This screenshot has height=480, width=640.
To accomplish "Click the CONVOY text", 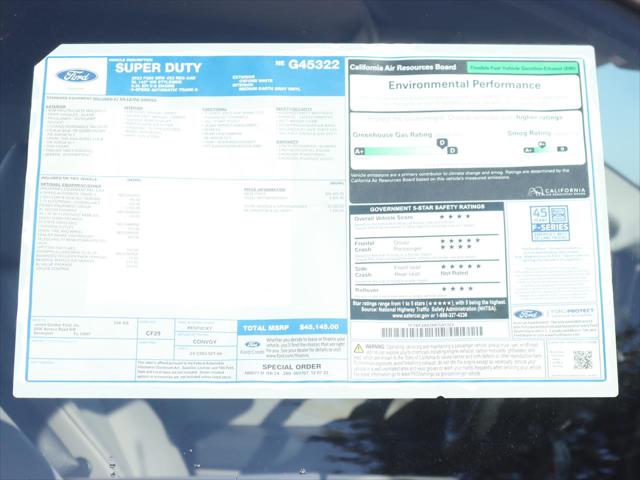I will [x=204, y=342].
